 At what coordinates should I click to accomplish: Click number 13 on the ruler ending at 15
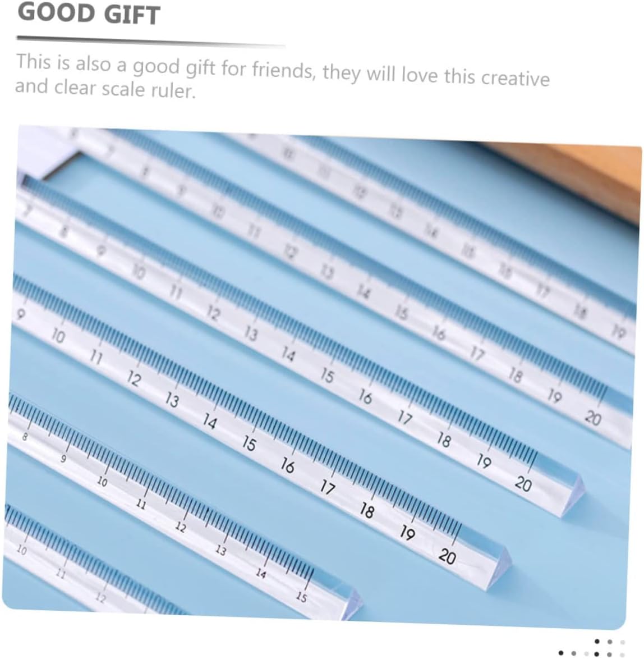click(x=220, y=550)
